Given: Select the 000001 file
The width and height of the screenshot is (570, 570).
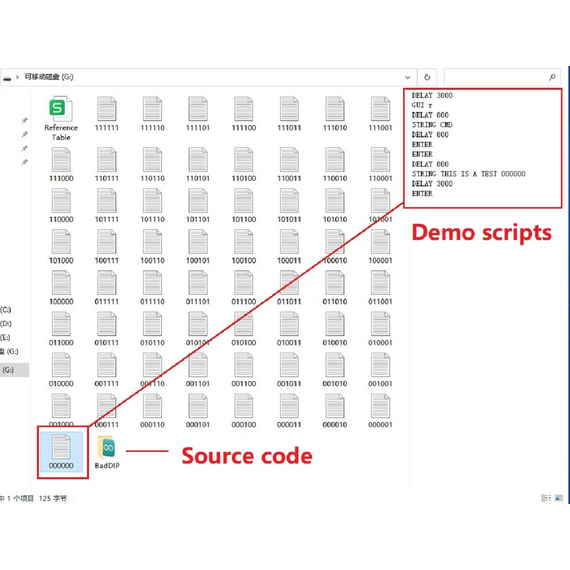Looking at the screenshot, I should (x=380, y=411).
